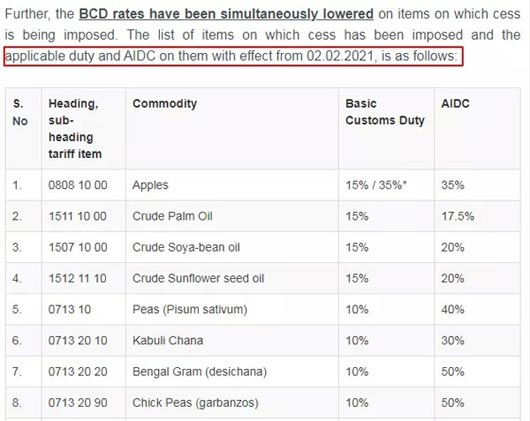Click the 40% AIDC value for Peas

click(453, 309)
